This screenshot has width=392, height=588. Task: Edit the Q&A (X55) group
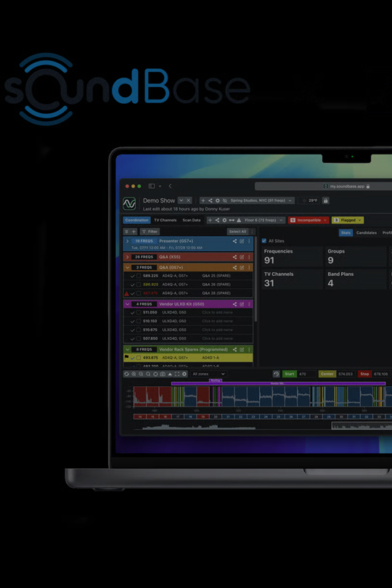(x=242, y=257)
